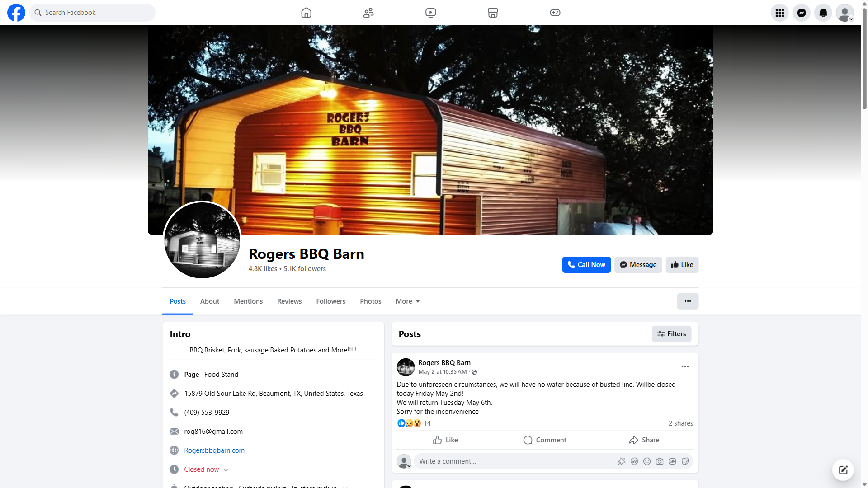Image resolution: width=868 pixels, height=488 pixels.
Task: Like the page with Like button
Action: [x=682, y=265]
